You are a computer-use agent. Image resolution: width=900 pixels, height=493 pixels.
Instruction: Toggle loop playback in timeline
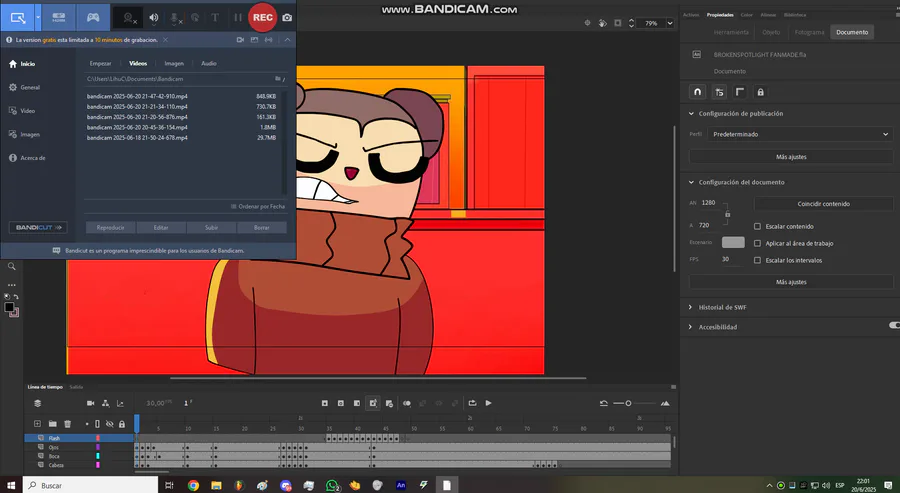(x=472, y=403)
